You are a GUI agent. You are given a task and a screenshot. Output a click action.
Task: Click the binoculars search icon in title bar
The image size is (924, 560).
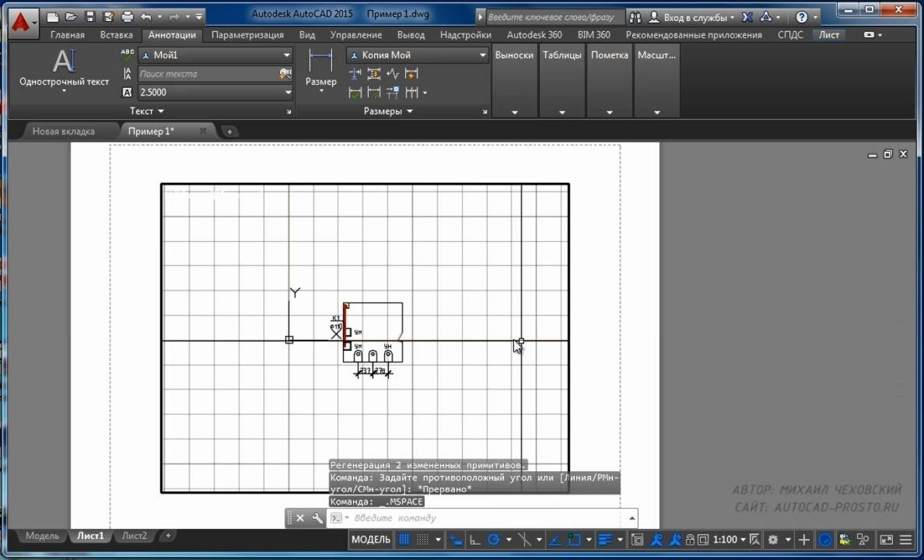pos(635,17)
